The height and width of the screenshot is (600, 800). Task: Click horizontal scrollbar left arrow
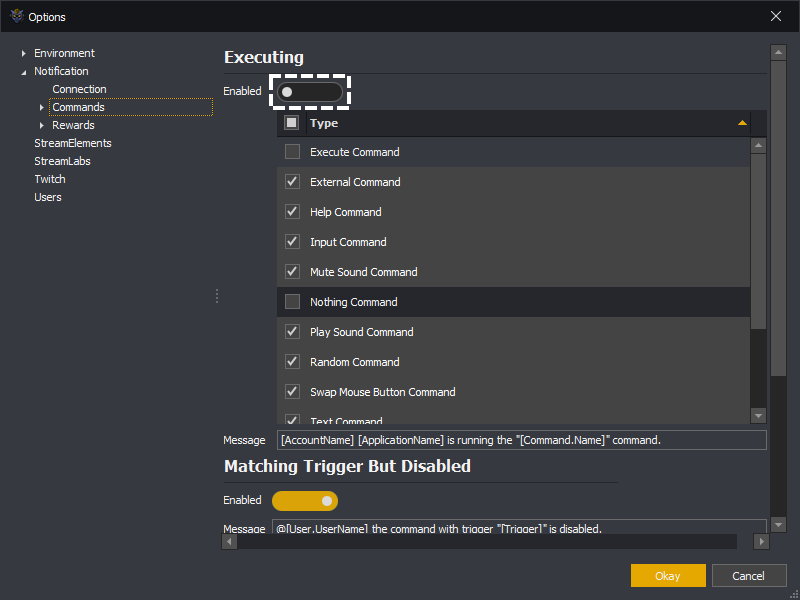[229, 541]
